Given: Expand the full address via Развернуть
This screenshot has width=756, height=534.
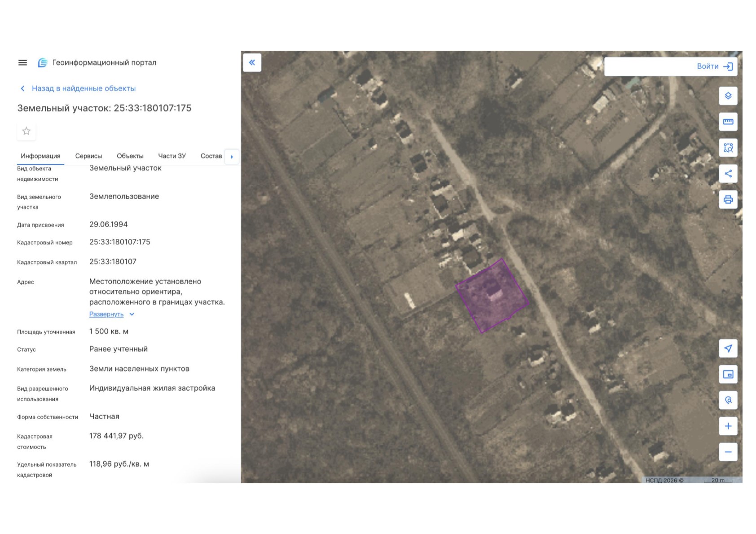Looking at the screenshot, I should (106, 315).
